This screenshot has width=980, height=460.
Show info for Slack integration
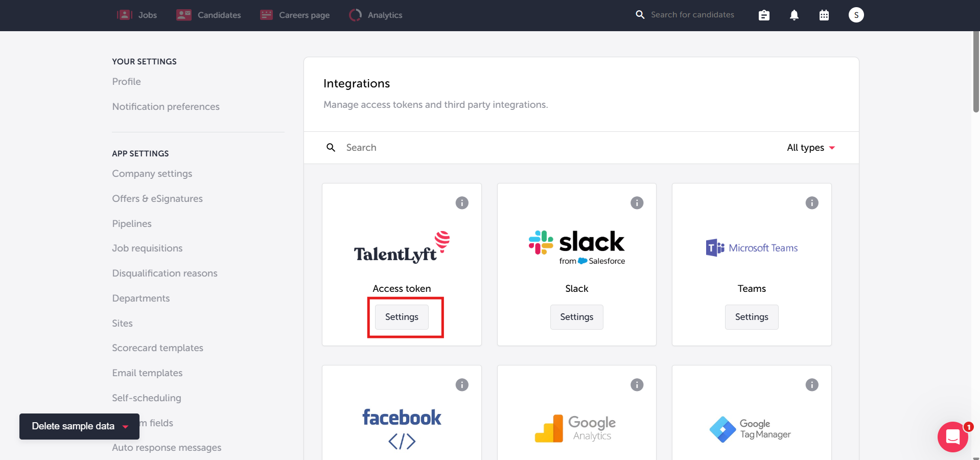[x=637, y=203]
